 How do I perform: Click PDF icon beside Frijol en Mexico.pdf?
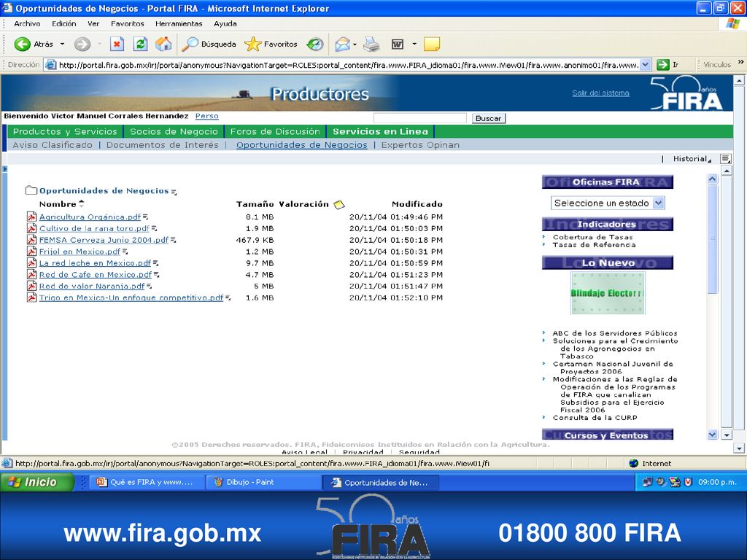click(x=31, y=252)
